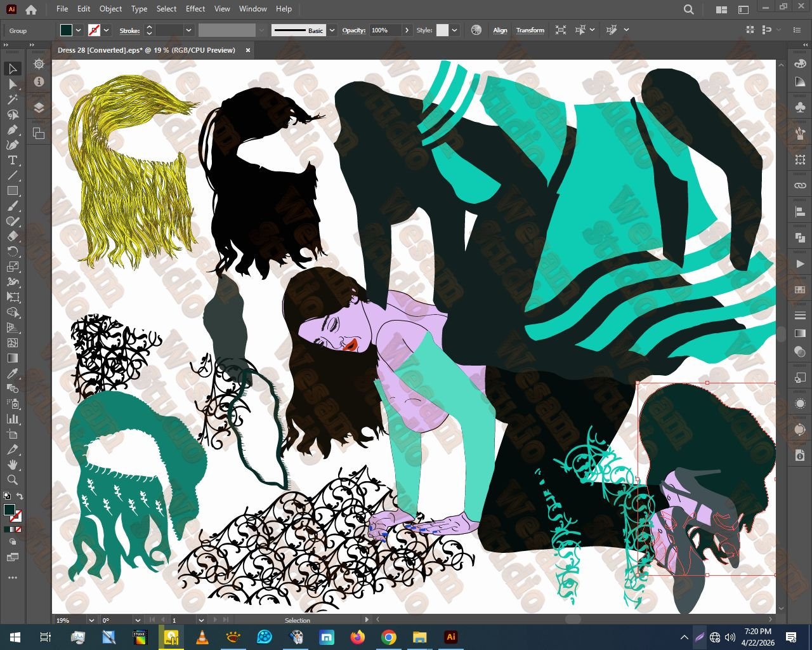Select the Pen tool

point(13,129)
